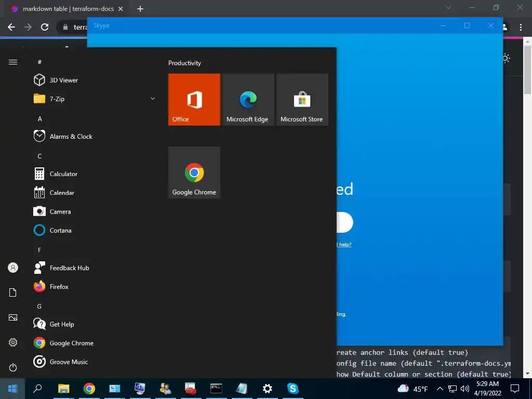Viewport: 532px width, 399px height.
Task: Click the Office tile
Action: [x=194, y=99]
